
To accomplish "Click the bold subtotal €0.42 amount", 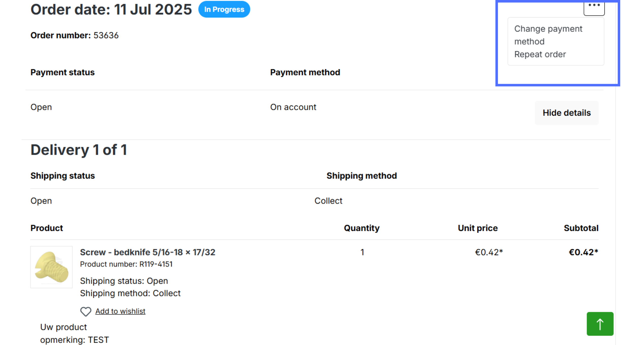I will point(584,252).
